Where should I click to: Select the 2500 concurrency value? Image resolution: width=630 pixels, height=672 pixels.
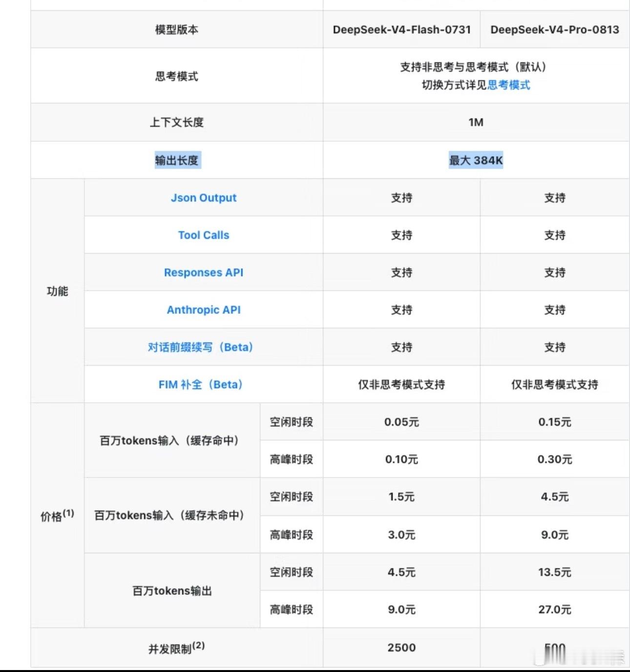coord(402,648)
